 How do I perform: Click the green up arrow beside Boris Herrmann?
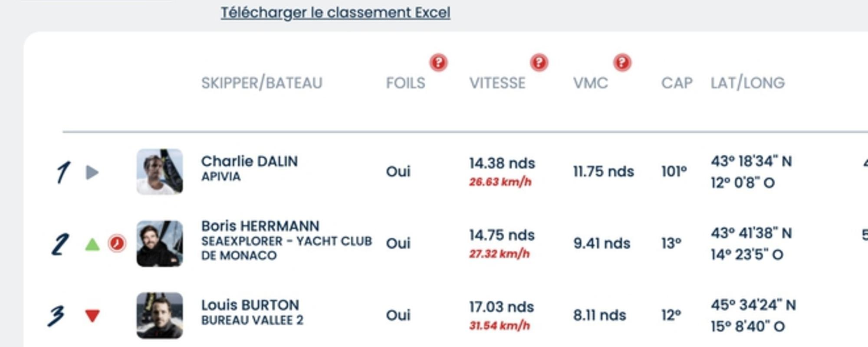[x=92, y=244]
